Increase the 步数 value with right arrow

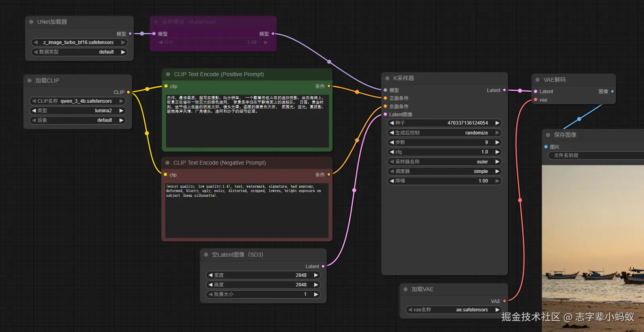coord(497,142)
